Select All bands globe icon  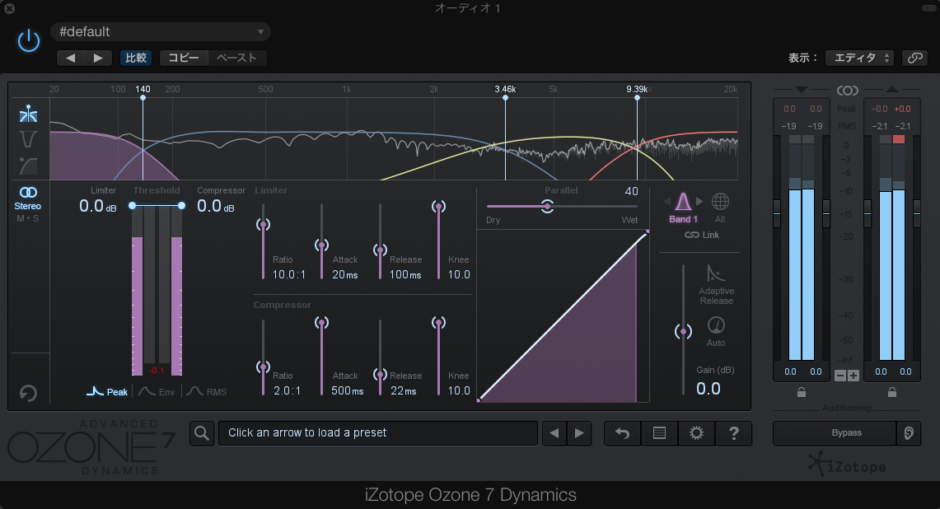click(720, 202)
